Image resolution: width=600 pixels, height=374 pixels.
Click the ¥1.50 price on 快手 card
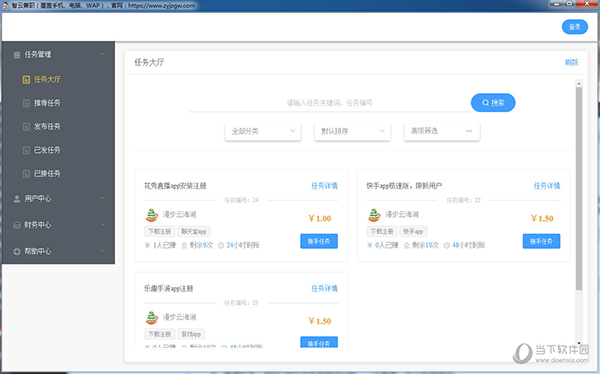(542, 219)
